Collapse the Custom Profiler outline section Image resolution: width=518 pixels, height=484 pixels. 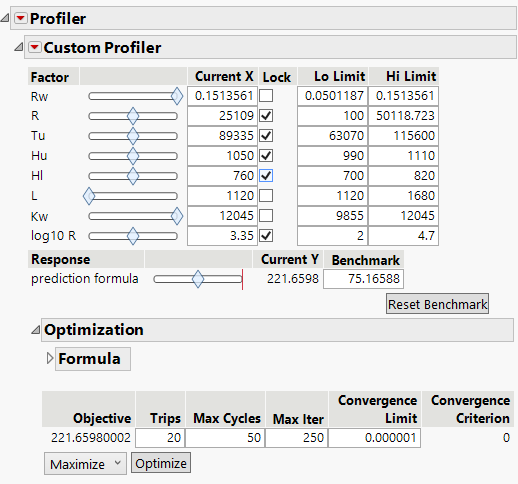tap(19, 47)
